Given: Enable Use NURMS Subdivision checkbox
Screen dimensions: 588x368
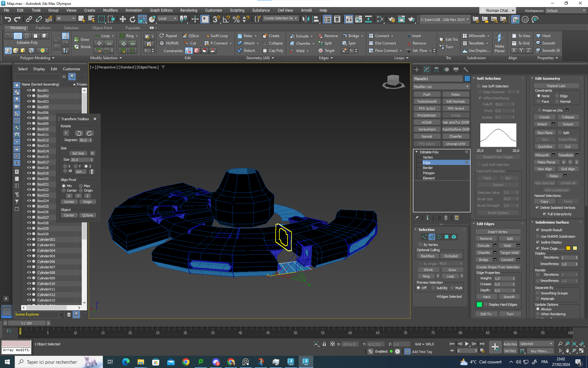Looking at the screenshot, I should click(x=538, y=236).
